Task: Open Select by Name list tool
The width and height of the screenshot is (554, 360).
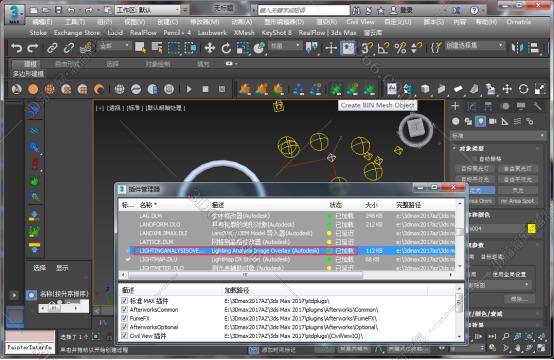Action: click(157, 48)
